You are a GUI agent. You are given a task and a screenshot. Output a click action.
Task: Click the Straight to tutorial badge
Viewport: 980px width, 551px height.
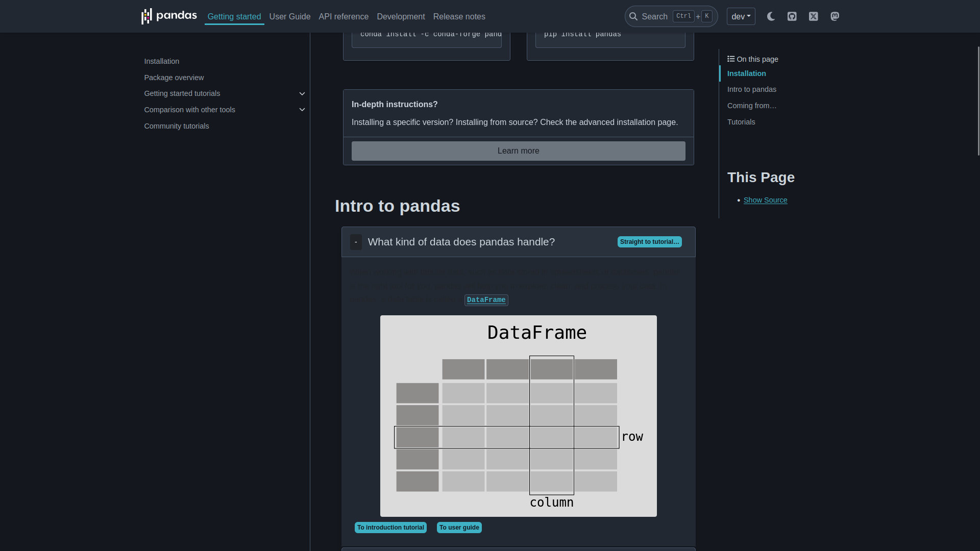tap(650, 242)
